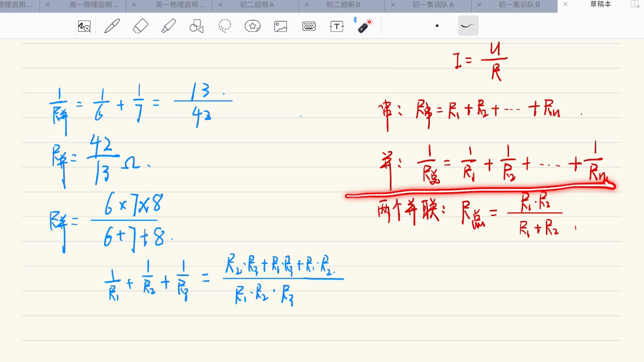644x362 pixels.
Task: Open the Keyboard typing tool
Action: click(x=309, y=26)
